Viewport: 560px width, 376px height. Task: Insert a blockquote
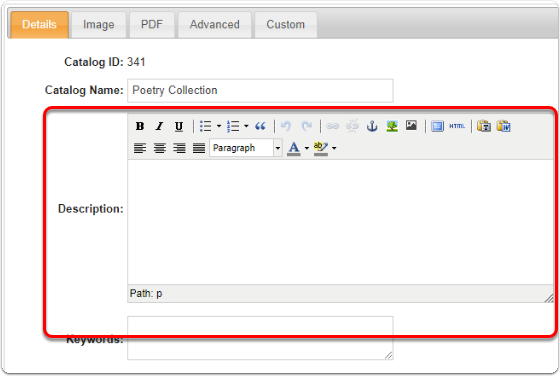(x=260, y=126)
